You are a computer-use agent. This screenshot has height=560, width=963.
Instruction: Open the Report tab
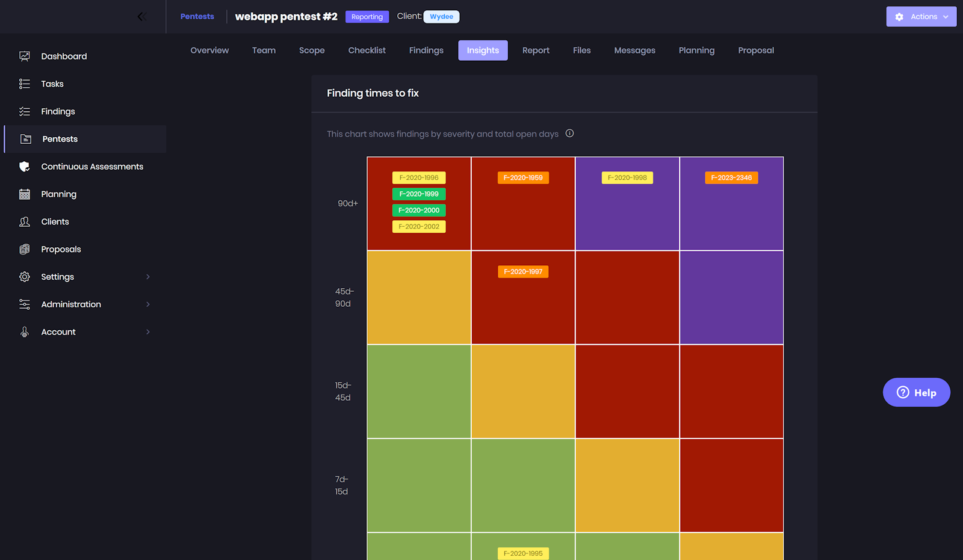tap(536, 51)
